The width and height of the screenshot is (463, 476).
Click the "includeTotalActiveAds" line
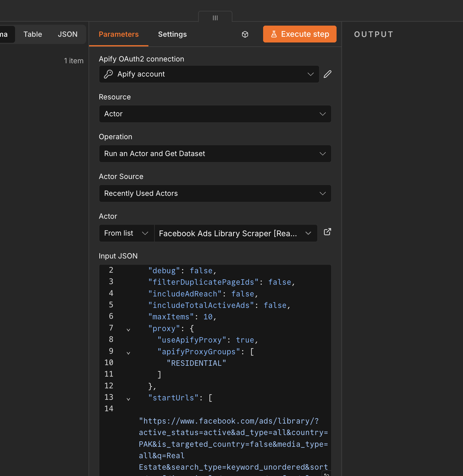click(219, 305)
